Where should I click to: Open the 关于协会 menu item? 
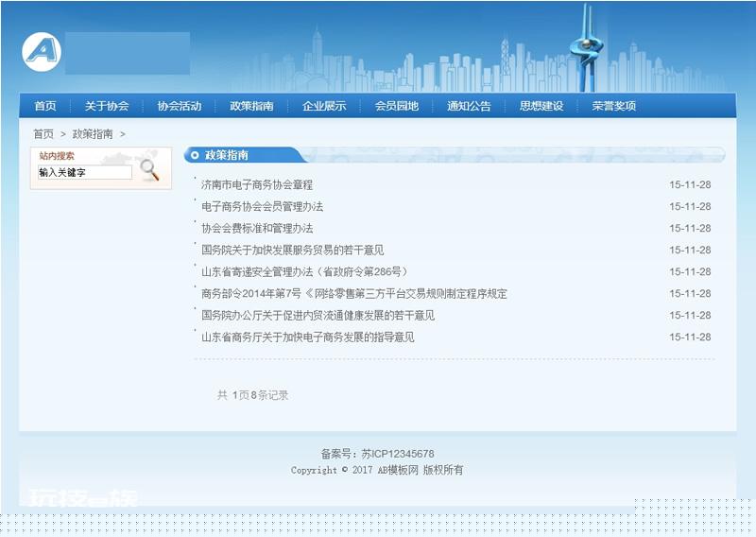coord(107,106)
